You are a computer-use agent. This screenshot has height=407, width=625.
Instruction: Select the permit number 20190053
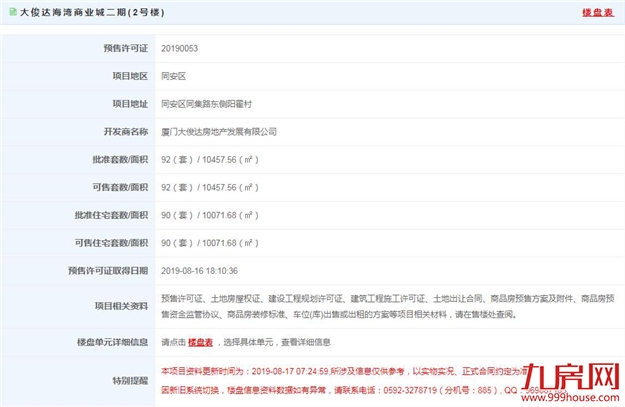(179, 48)
